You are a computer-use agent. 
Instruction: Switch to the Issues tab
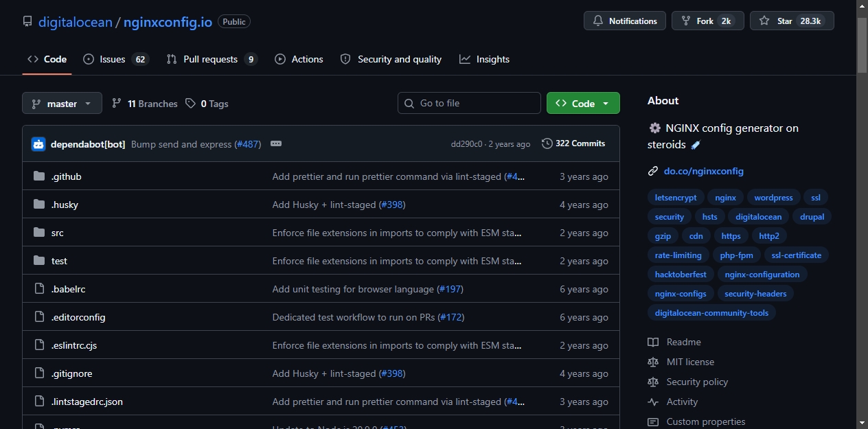coord(115,59)
